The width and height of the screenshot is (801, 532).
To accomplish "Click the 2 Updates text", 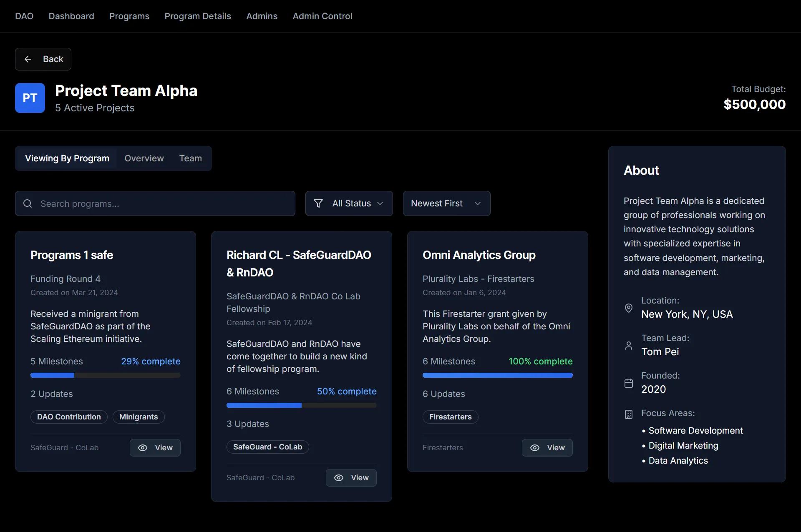I will [x=52, y=394].
